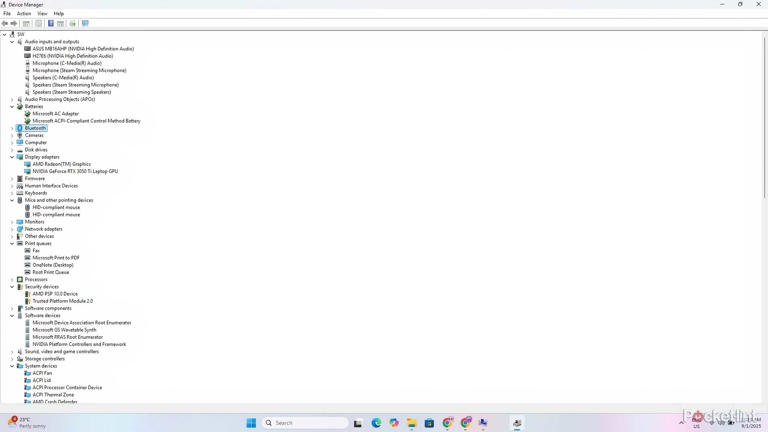Click the taskbar Search box
Screen dimensions: 768x432
[x=305, y=423]
